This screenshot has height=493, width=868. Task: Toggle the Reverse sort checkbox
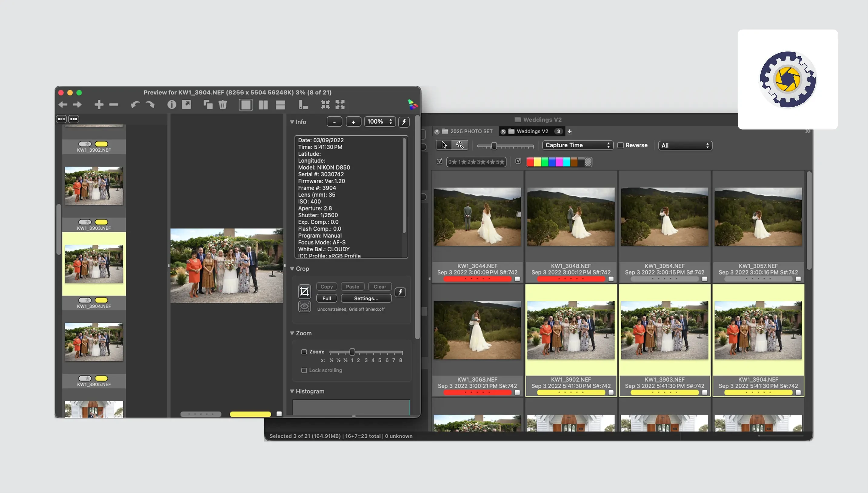(620, 145)
